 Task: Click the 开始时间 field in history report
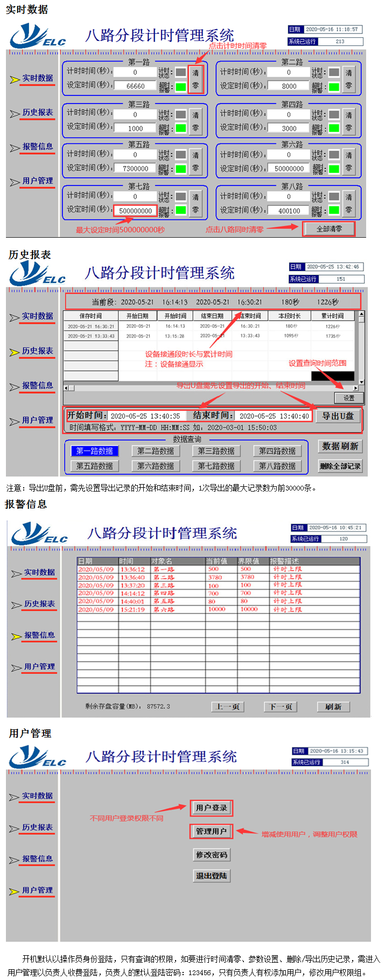pos(145,416)
